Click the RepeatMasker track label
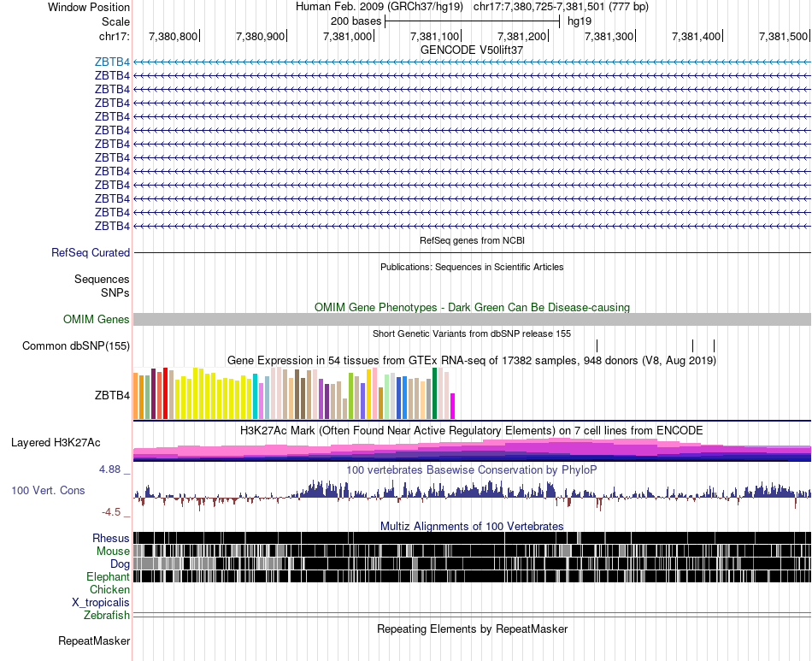 [94, 641]
